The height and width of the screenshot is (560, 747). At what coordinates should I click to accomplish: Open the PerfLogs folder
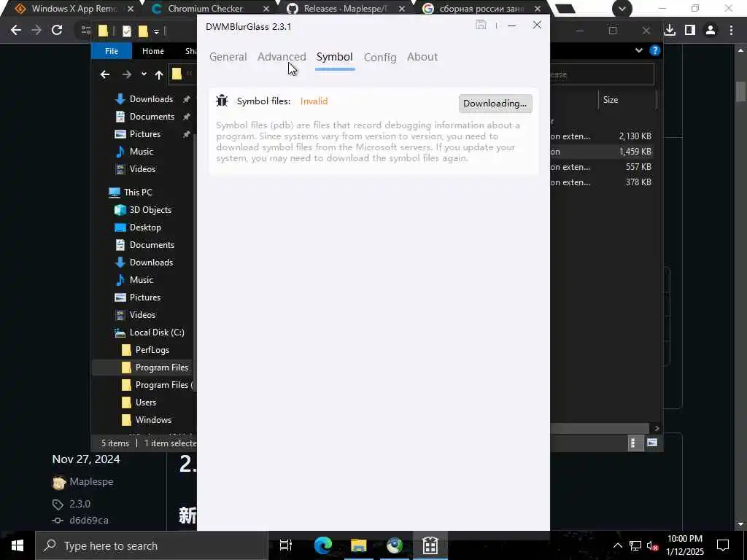coord(152,350)
